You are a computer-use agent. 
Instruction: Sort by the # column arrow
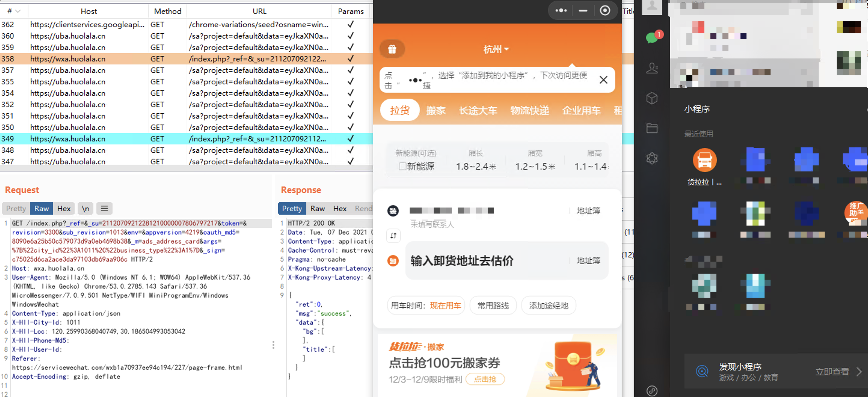click(x=18, y=11)
